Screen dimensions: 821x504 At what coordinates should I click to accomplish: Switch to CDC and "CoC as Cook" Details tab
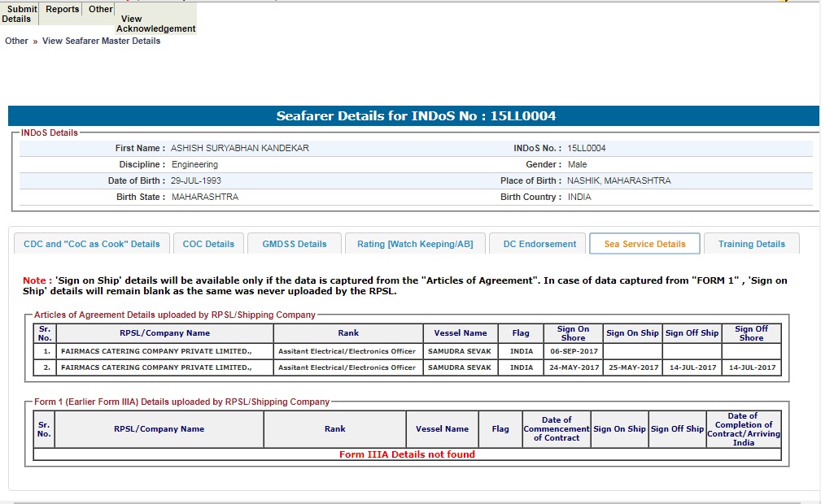[x=92, y=244]
